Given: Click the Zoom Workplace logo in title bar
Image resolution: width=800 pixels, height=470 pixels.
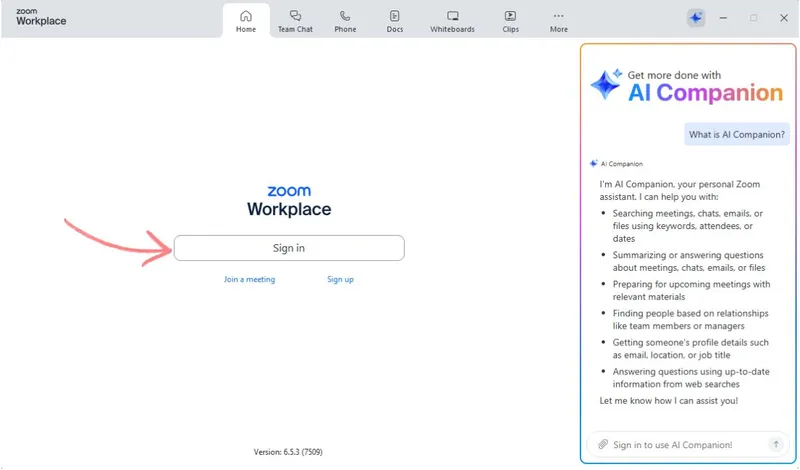Looking at the screenshot, I should pos(41,17).
